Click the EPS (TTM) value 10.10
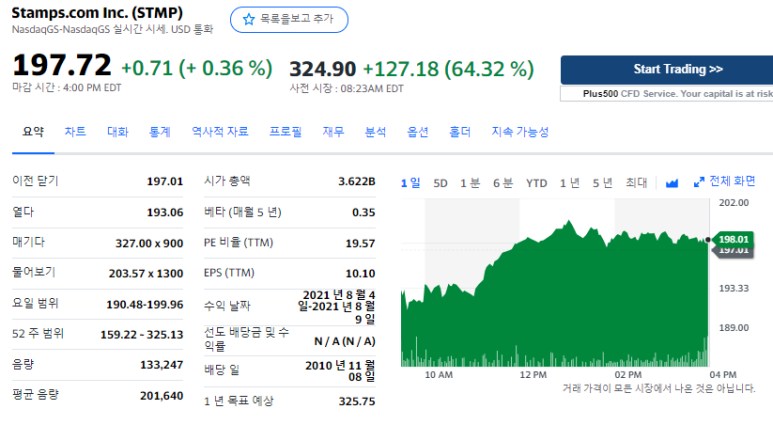This screenshot has width=773, height=425. [360, 274]
